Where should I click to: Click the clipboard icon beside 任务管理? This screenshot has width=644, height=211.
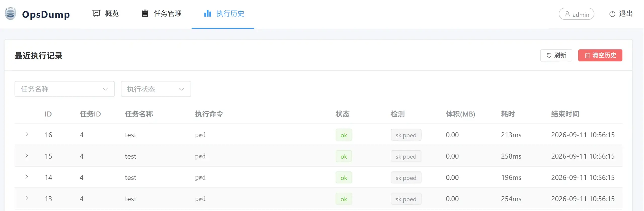[145, 13]
